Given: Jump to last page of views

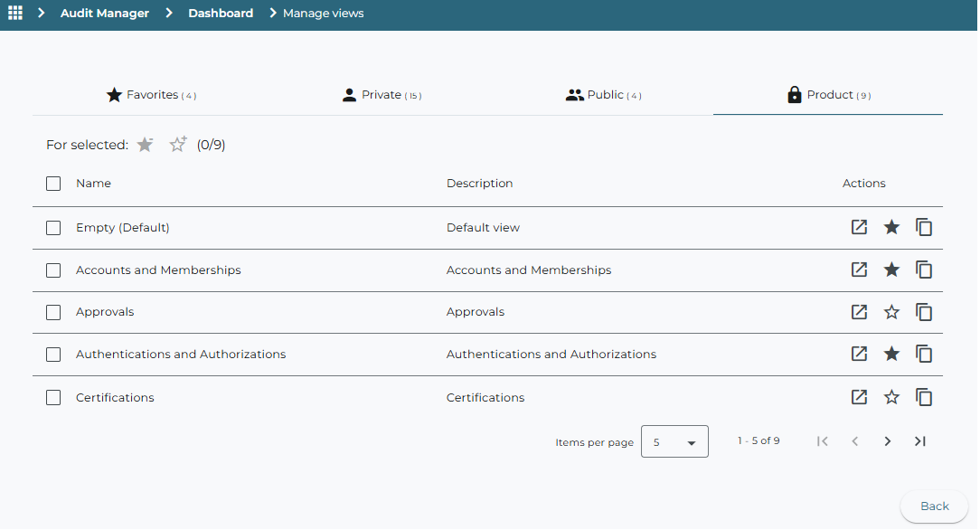Looking at the screenshot, I should point(920,441).
